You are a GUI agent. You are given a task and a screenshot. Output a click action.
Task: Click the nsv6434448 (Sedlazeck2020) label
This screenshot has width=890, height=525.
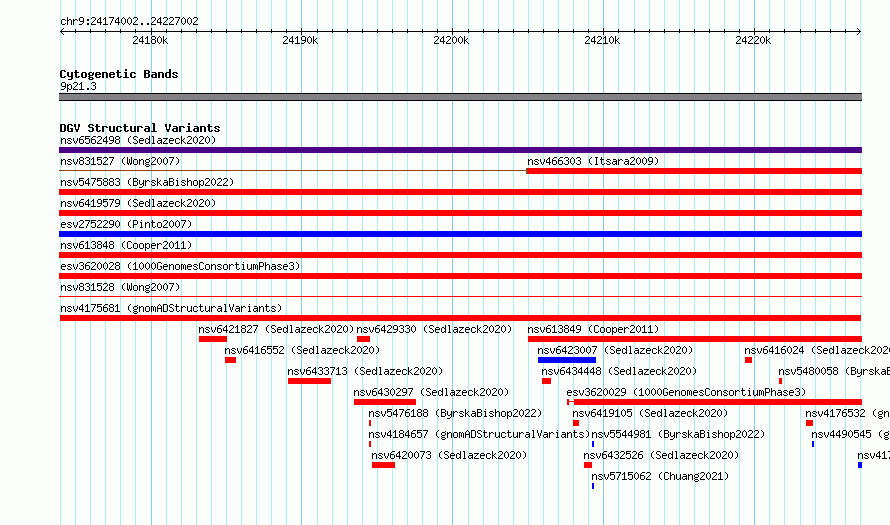(x=619, y=371)
